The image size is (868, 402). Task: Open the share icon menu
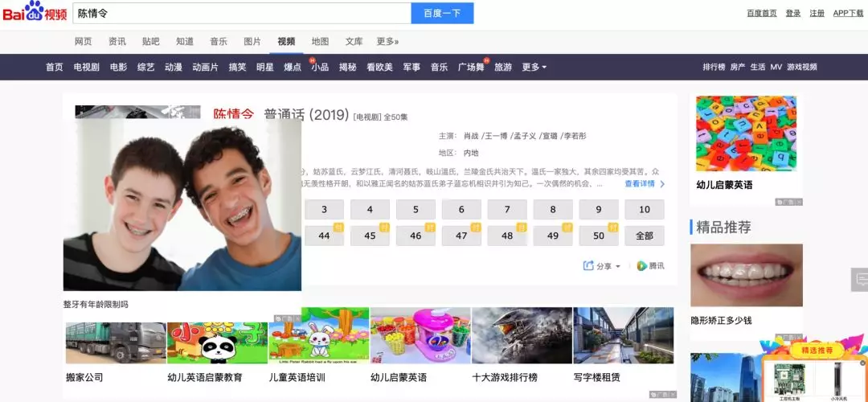pyautogui.click(x=588, y=266)
